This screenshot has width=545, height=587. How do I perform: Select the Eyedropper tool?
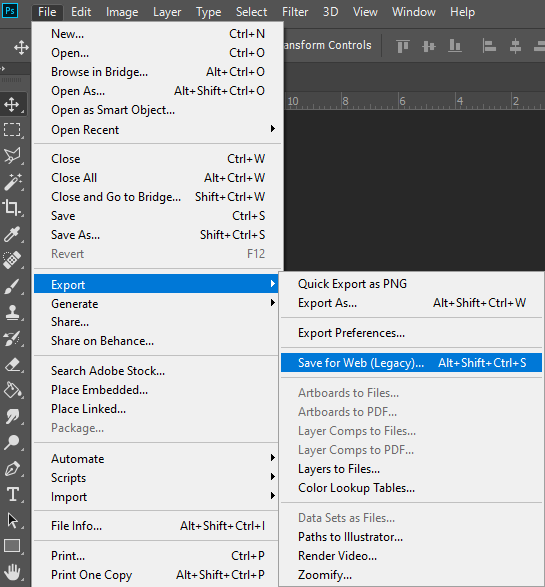pos(12,234)
